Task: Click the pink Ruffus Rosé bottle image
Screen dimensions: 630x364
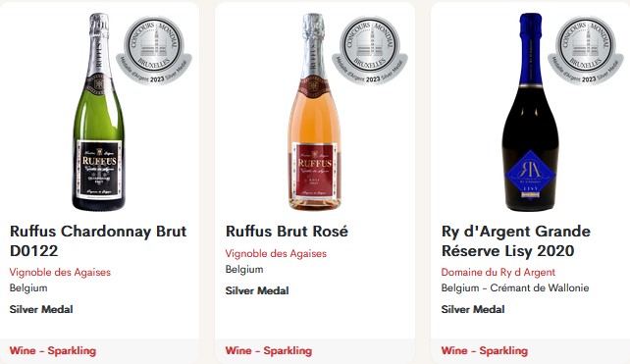Action: [315, 112]
